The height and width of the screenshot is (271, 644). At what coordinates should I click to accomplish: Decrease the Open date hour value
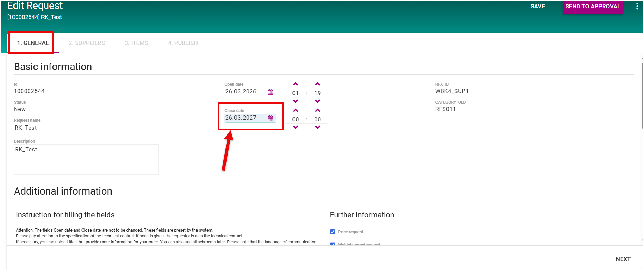[296, 101]
